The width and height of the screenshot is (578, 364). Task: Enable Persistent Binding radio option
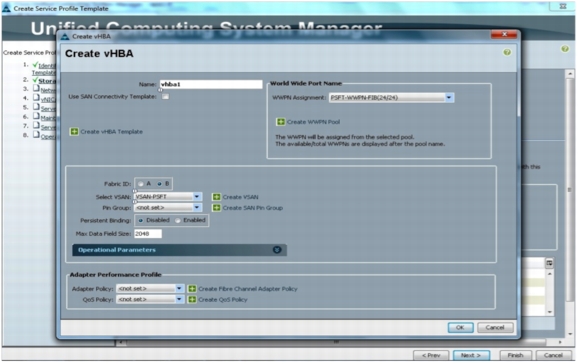click(178, 221)
